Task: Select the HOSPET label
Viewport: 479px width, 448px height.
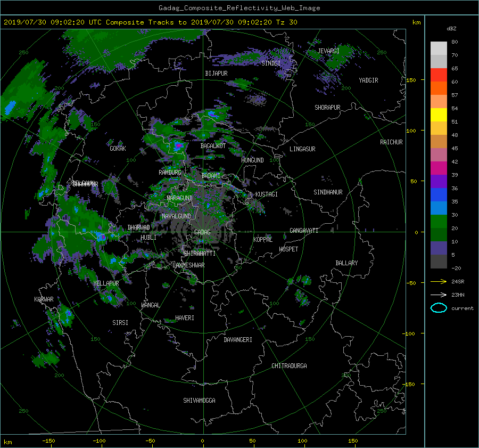Action: [288, 249]
